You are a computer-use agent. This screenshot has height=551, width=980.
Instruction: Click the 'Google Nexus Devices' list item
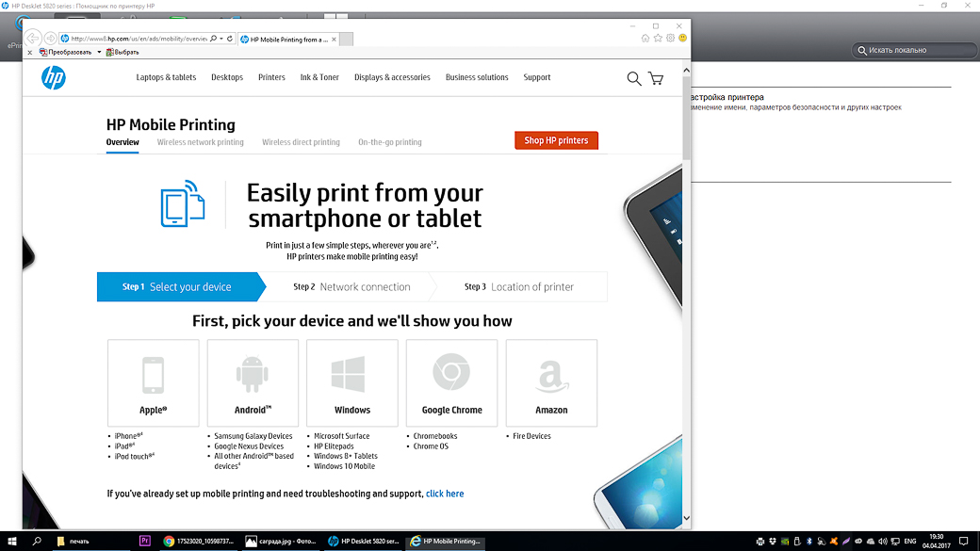(249, 446)
